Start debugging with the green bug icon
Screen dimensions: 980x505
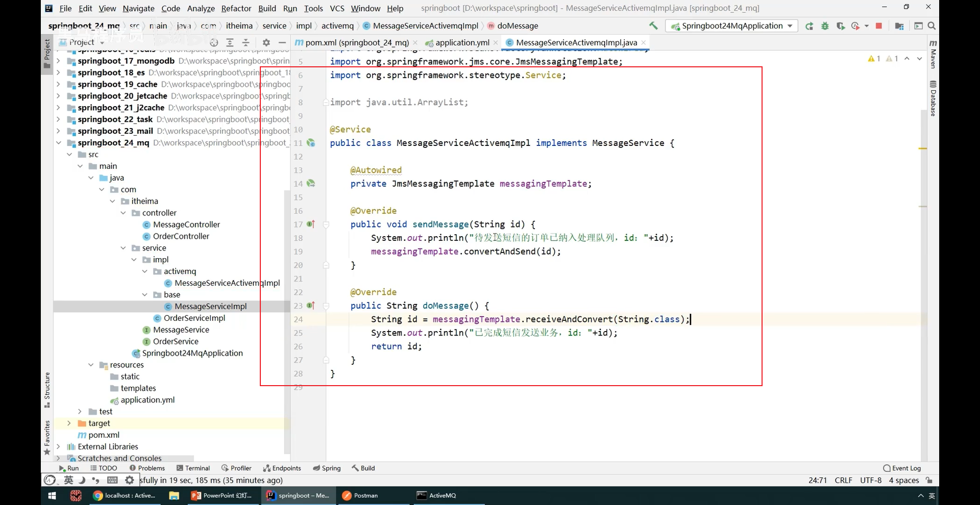(825, 26)
